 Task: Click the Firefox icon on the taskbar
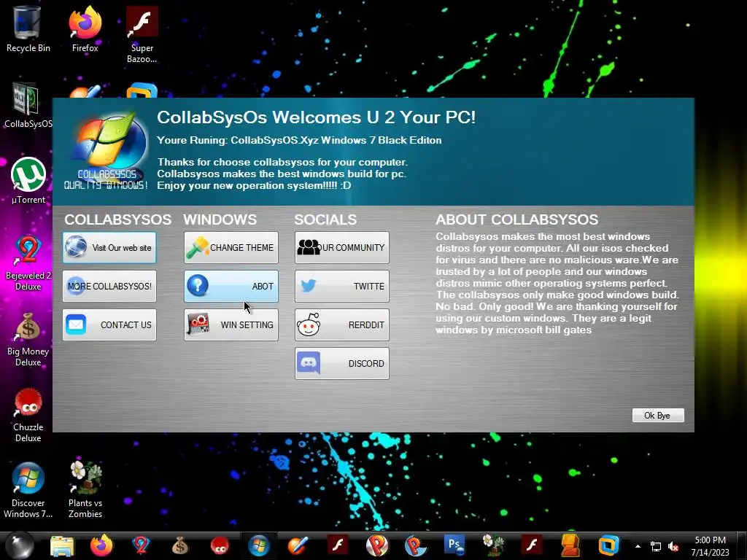101,545
